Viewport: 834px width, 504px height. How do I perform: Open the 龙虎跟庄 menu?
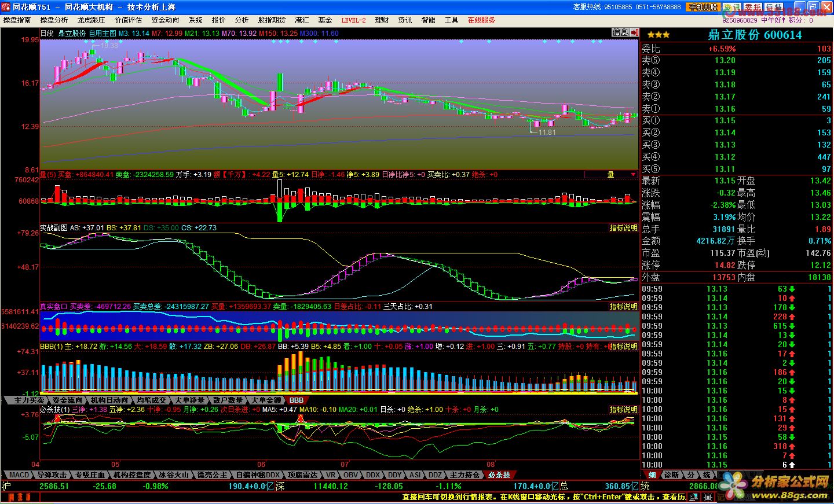[x=92, y=20]
